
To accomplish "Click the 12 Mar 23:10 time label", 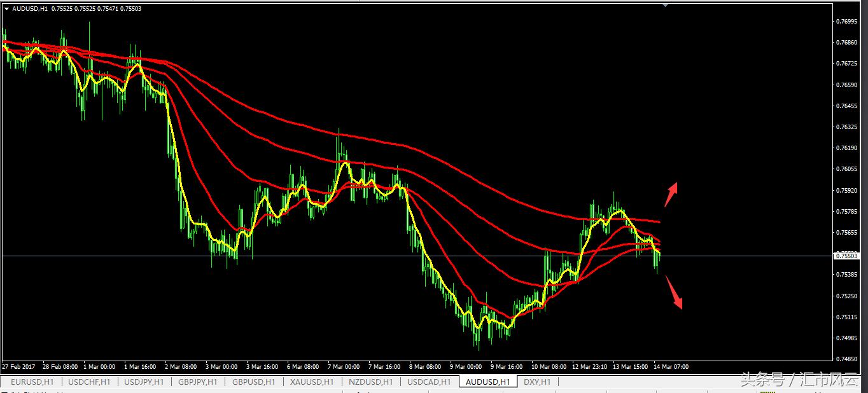I will 590,366.
